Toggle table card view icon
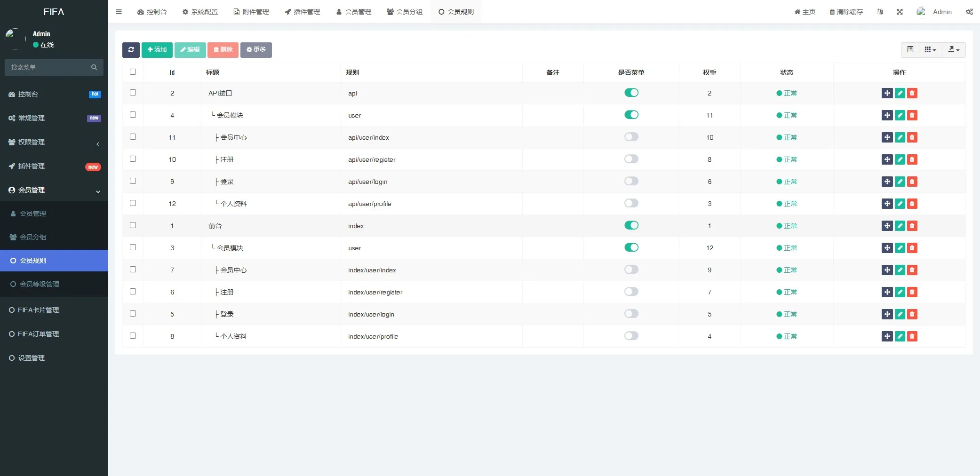980x476 pixels. click(910, 50)
